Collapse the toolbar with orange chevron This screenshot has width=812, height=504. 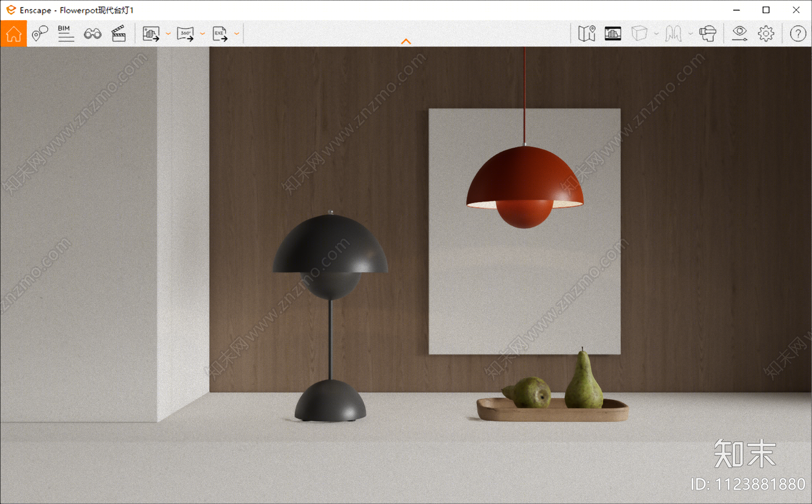[x=406, y=42]
